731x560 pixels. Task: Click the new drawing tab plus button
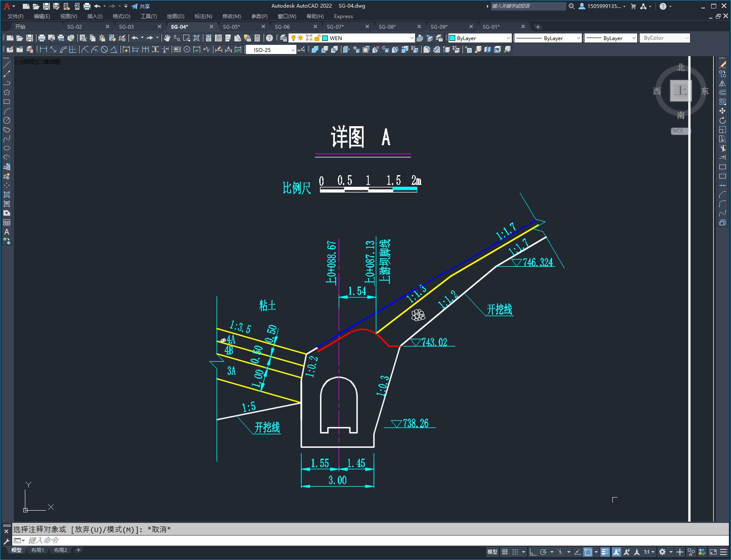pyautogui.click(x=538, y=27)
